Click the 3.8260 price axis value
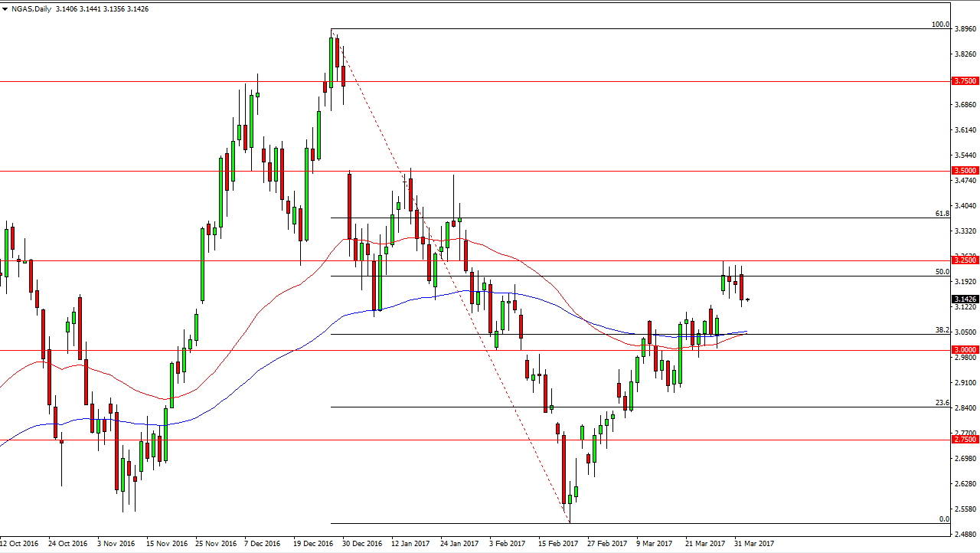980x553 pixels. 965,54
